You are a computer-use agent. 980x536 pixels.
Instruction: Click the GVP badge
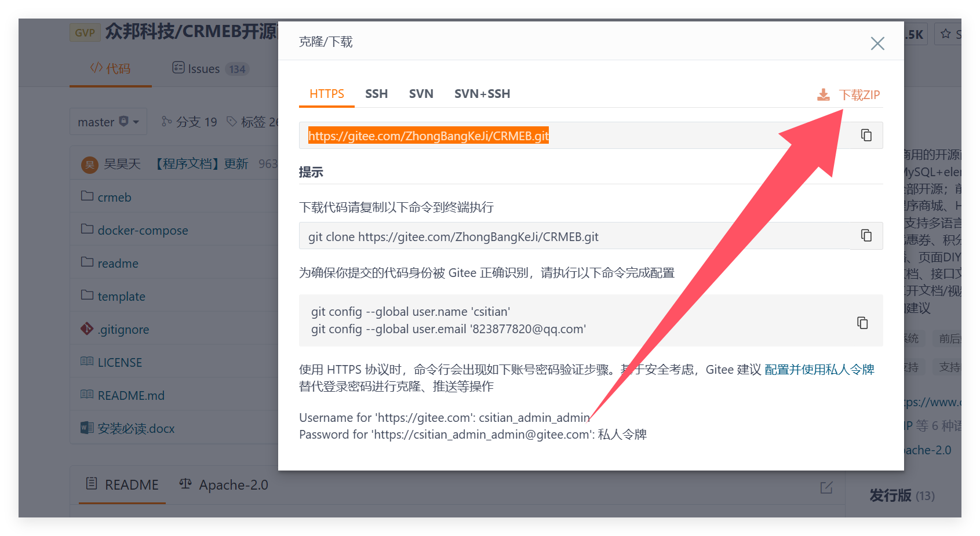[85, 32]
